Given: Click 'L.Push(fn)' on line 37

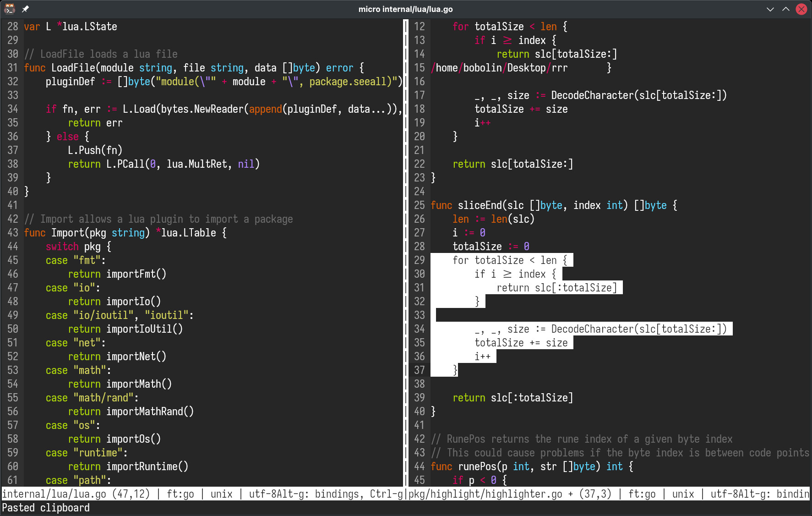Looking at the screenshot, I should (x=95, y=150).
